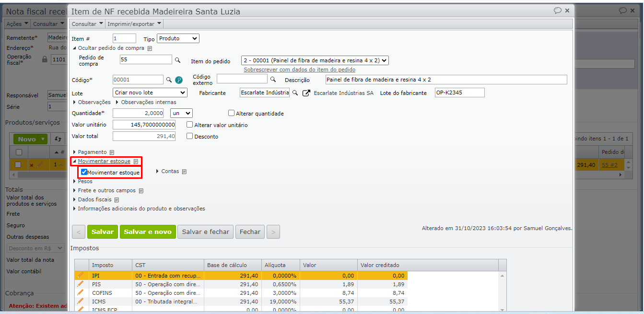Screen dimensions: 644x314
Task: Click the Impostos table vertical scrollbar down arrow
Action: (503, 311)
